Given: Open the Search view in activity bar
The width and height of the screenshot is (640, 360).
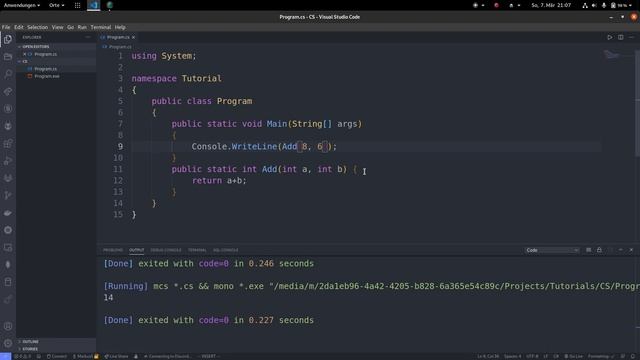Looking at the screenshot, I should coord(8,74).
